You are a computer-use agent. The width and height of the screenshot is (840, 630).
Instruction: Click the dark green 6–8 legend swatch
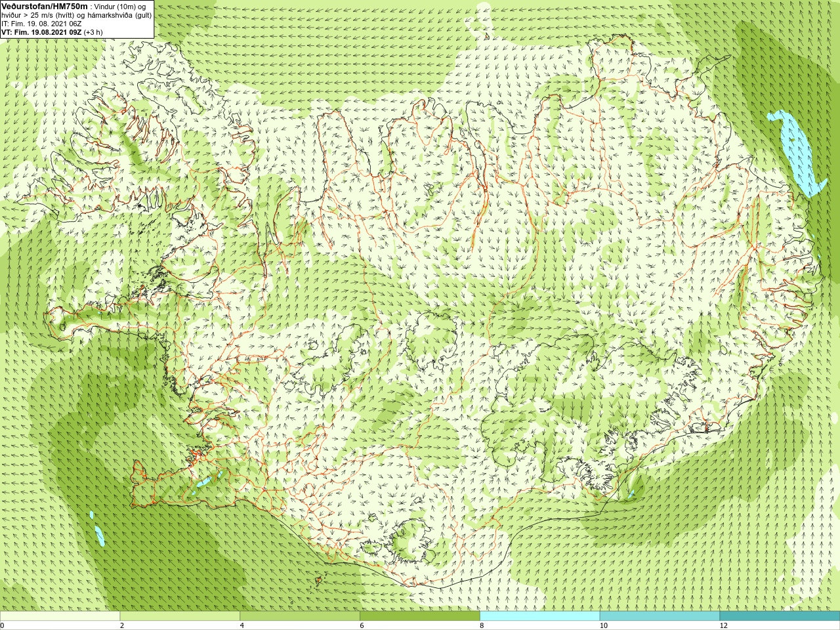[x=420, y=616]
